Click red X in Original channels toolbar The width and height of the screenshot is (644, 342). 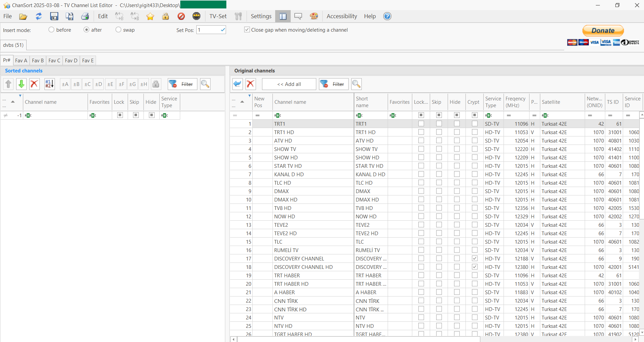point(250,84)
